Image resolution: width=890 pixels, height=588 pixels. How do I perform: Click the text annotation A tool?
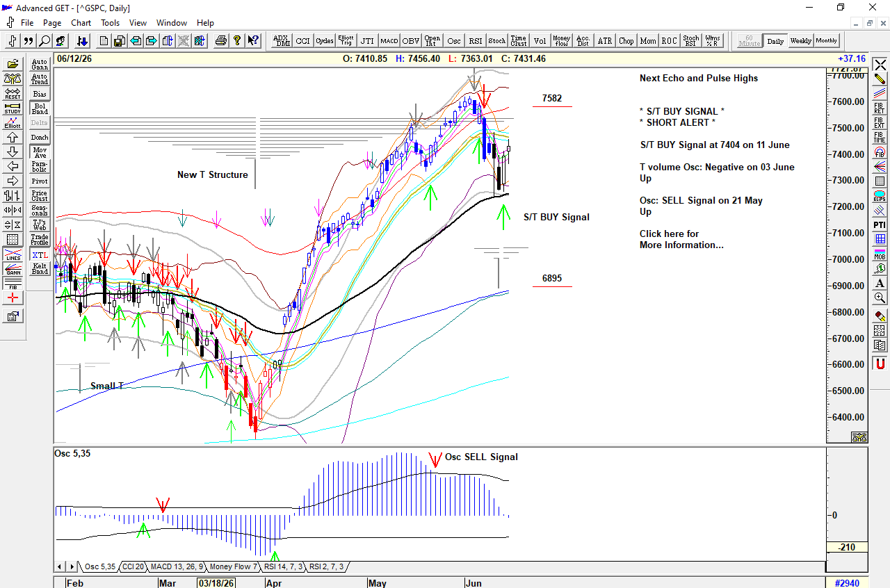(880, 284)
